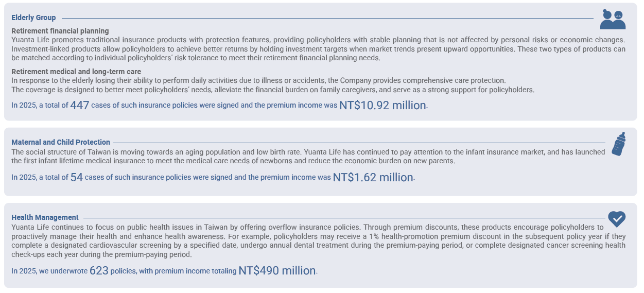Click the 623 policies number
Screen dimensions: 644x293
click(99, 270)
